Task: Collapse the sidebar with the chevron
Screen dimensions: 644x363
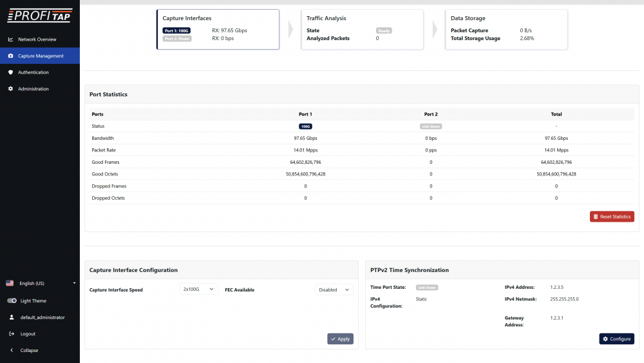Action: [x=11, y=351]
